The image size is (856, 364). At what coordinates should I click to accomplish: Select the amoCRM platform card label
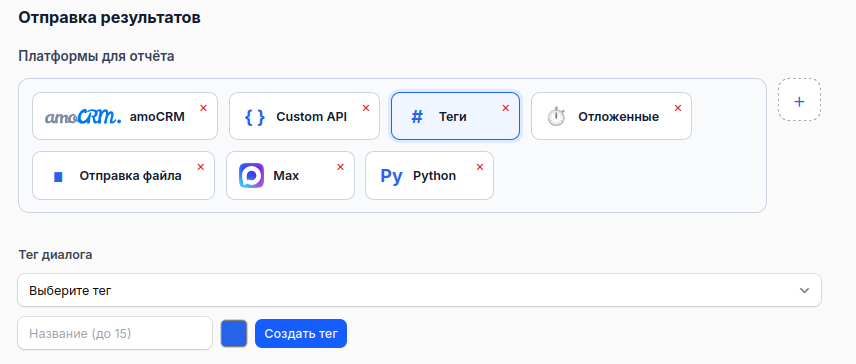pyautogui.click(x=157, y=117)
